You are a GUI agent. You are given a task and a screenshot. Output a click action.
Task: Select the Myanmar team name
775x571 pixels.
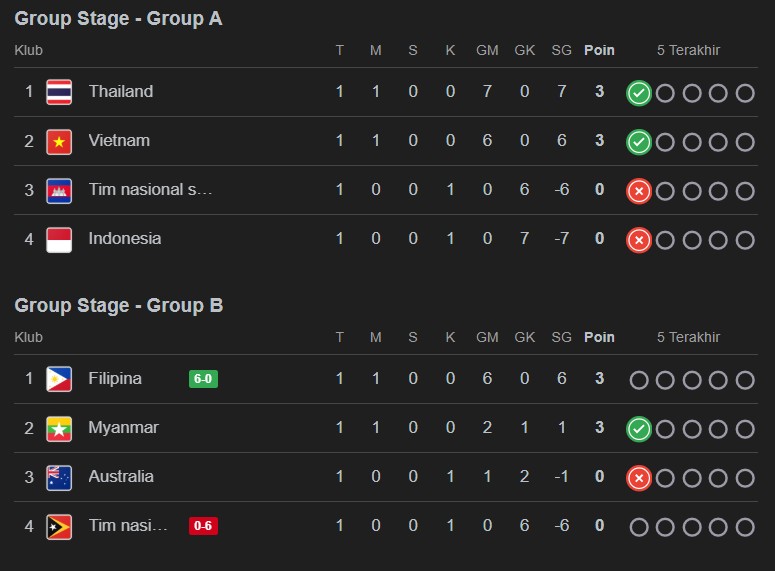(123, 428)
